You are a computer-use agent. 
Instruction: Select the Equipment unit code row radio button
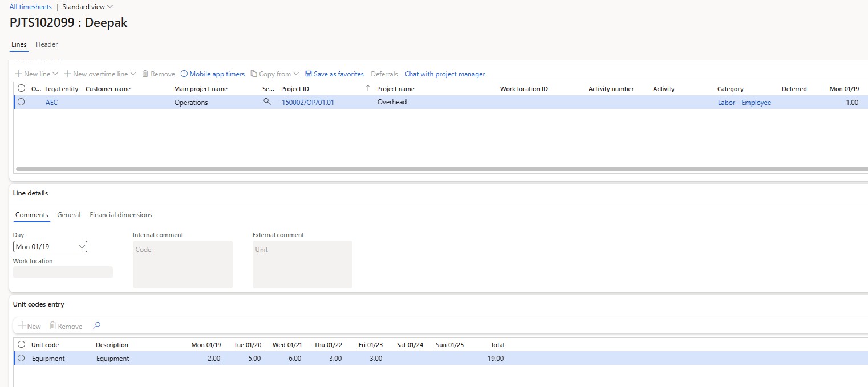[x=21, y=359]
